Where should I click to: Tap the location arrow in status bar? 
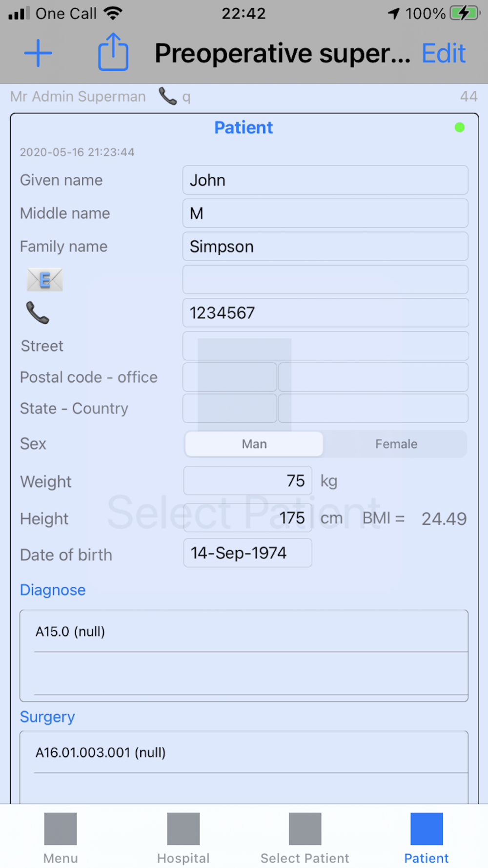393,13
